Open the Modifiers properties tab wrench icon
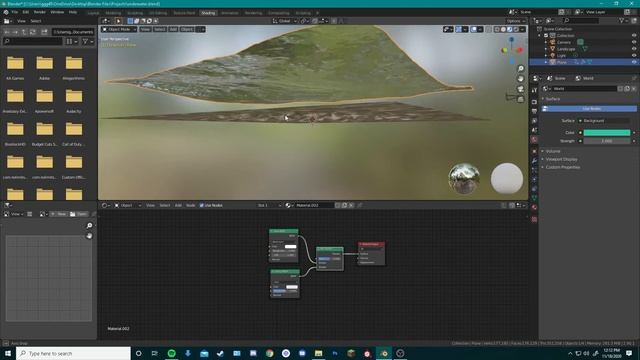This screenshot has width=640, height=360. pyautogui.click(x=534, y=161)
